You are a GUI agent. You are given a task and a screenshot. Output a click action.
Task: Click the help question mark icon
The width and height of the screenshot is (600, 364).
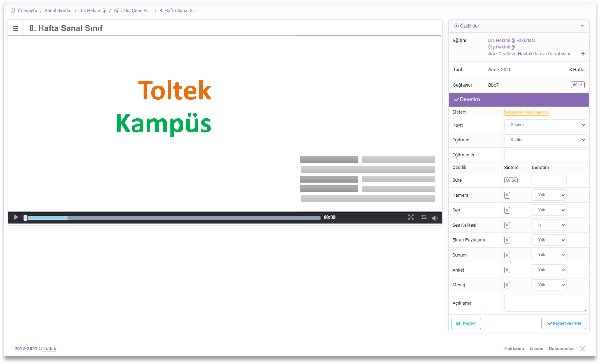tap(582, 349)
